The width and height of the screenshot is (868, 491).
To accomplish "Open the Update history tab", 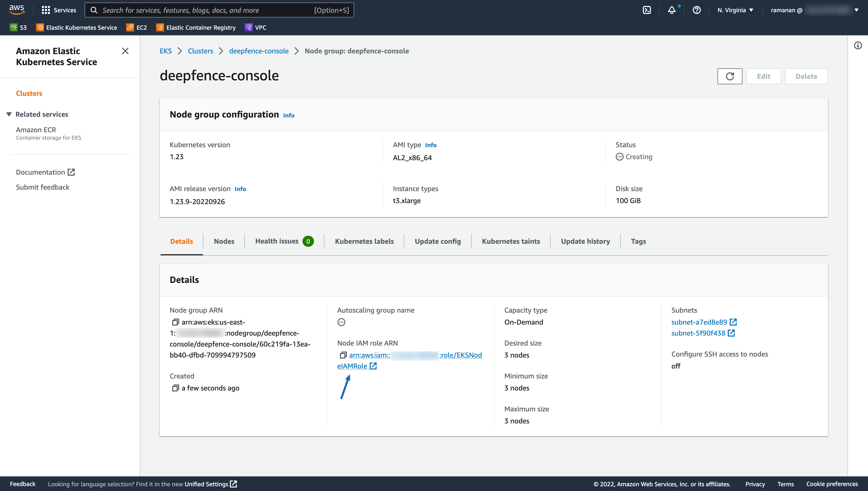I will point(585,242).
